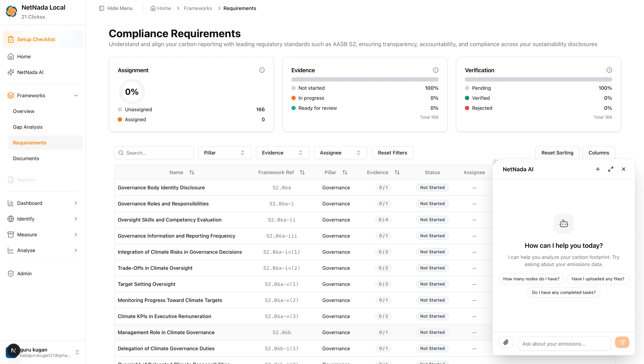644x364 pixels.
Task: Attach a file using the paperclip in NetNada AI chat
Action: (506, 342)
